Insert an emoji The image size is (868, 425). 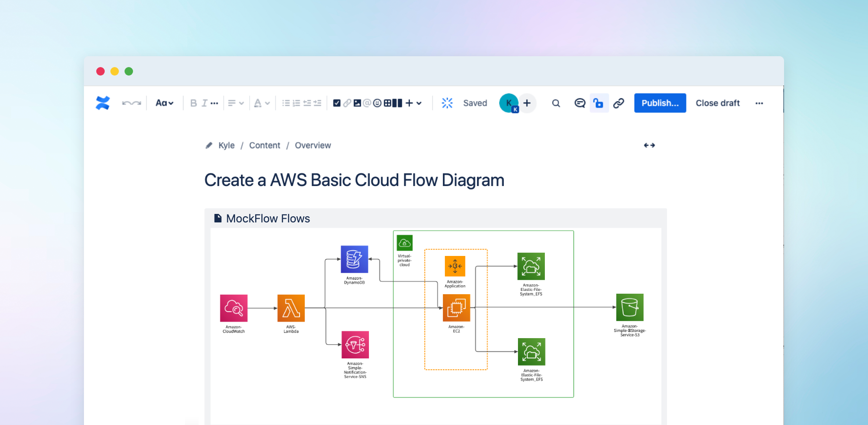(x=377, y=103)
